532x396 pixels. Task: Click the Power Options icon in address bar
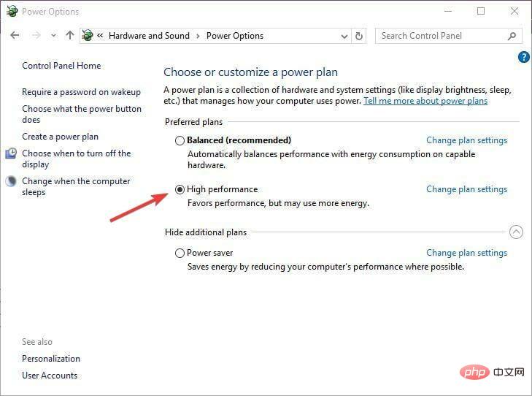pyautogui.click(x=88, y=35)
